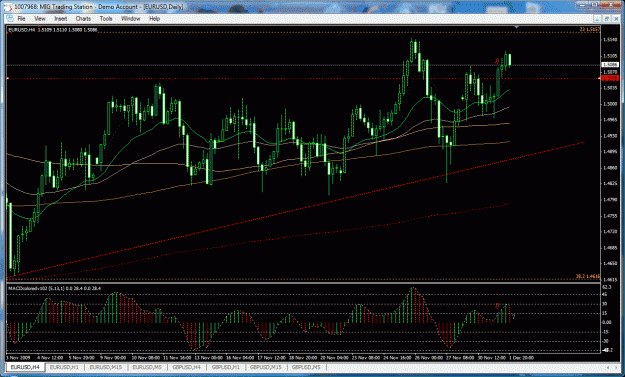Restore down the inner chart window
The width and height of the screenshot is (625, 377).
(607, 18)
